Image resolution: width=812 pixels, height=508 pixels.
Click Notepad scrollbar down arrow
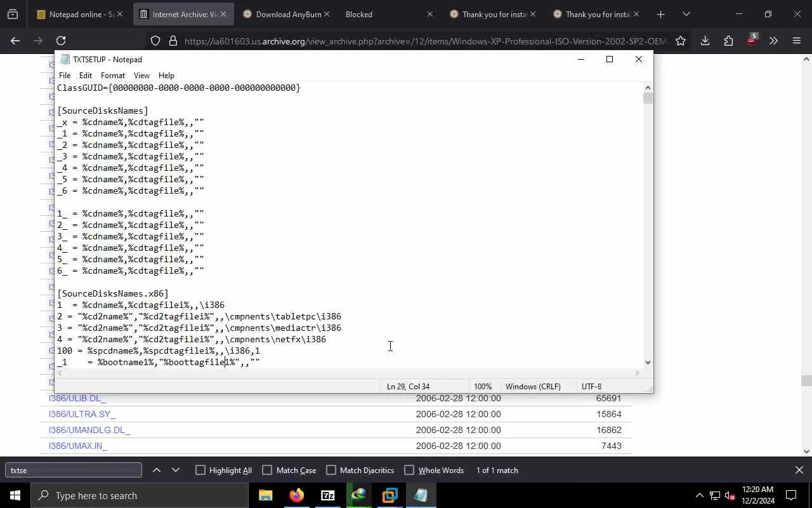pyautogui.click(x=648, y=362)
